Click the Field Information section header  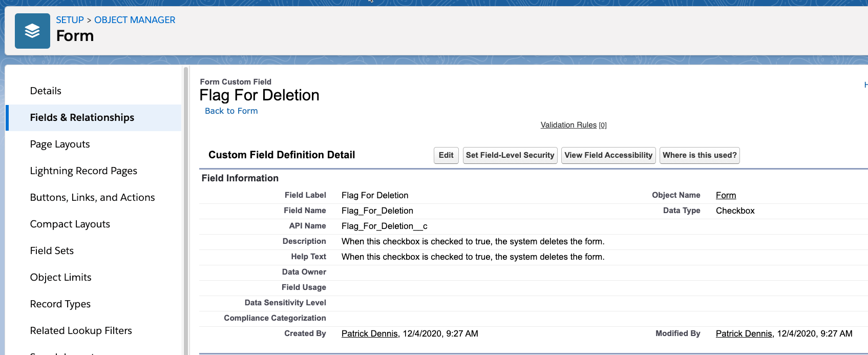point(240,178)
